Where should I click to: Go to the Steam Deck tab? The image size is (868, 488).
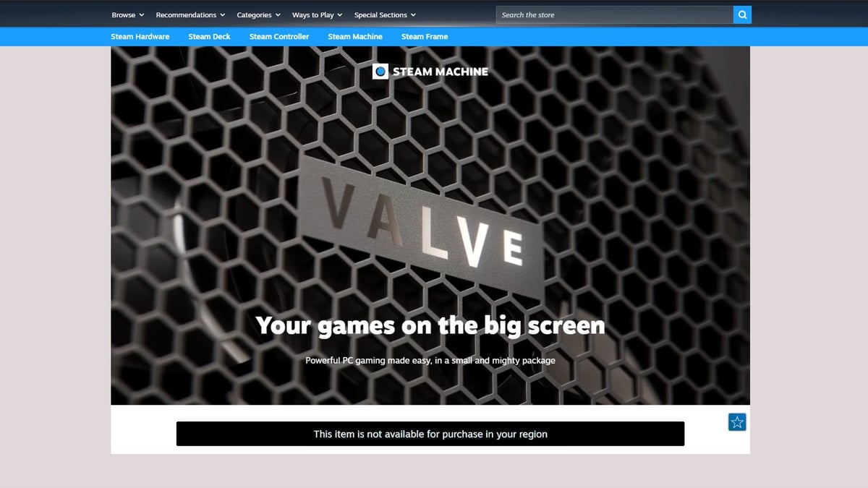coord(209,36)
